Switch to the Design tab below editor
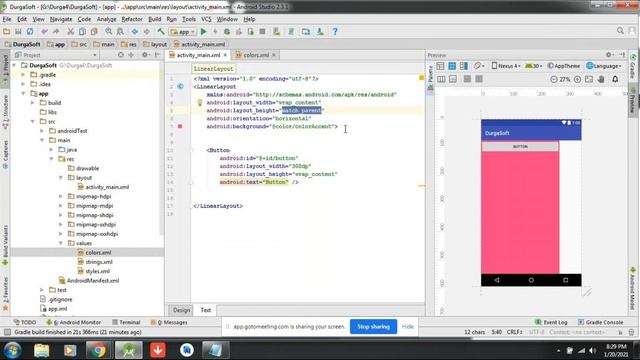The width and height of the screenshot is (640, 360). [181, 310]
